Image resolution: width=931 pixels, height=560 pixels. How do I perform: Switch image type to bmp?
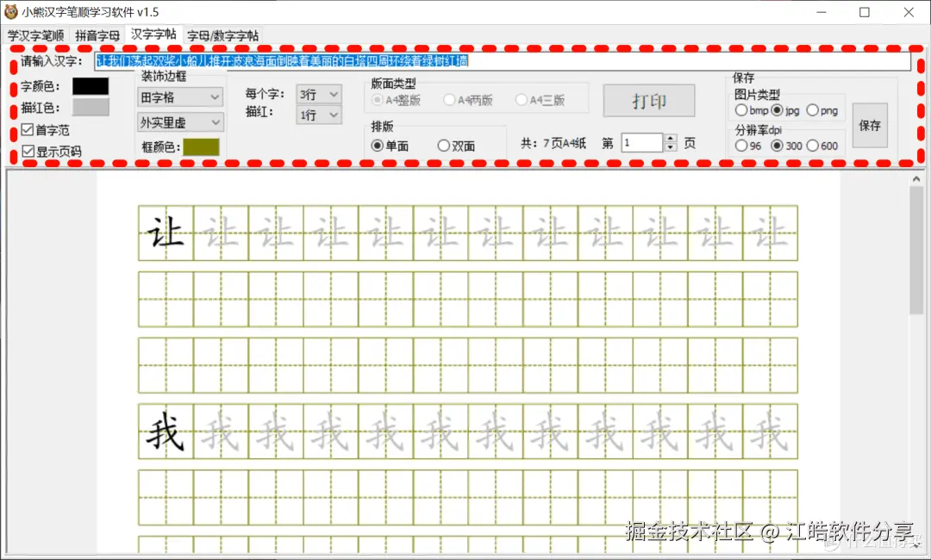tap(742, 109)
